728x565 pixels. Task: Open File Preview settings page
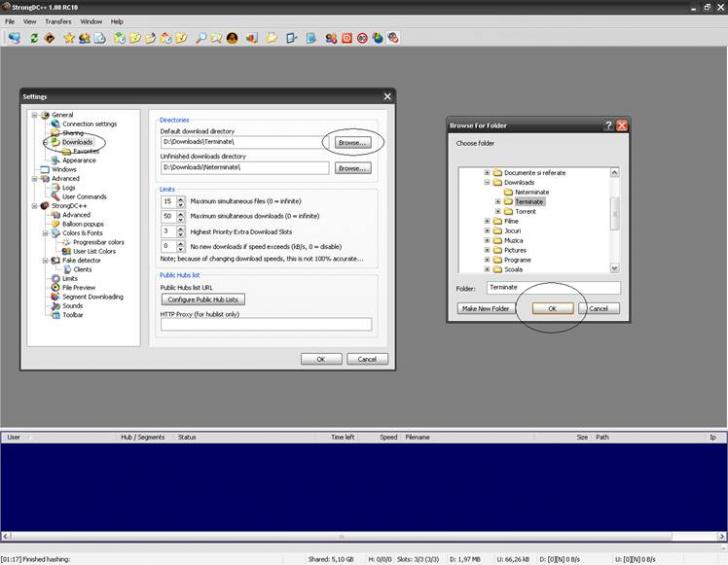click(x=79, y=288)
